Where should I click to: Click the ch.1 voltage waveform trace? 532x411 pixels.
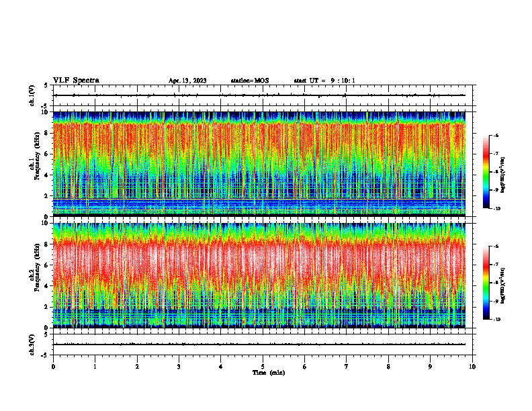coord(259,95)
